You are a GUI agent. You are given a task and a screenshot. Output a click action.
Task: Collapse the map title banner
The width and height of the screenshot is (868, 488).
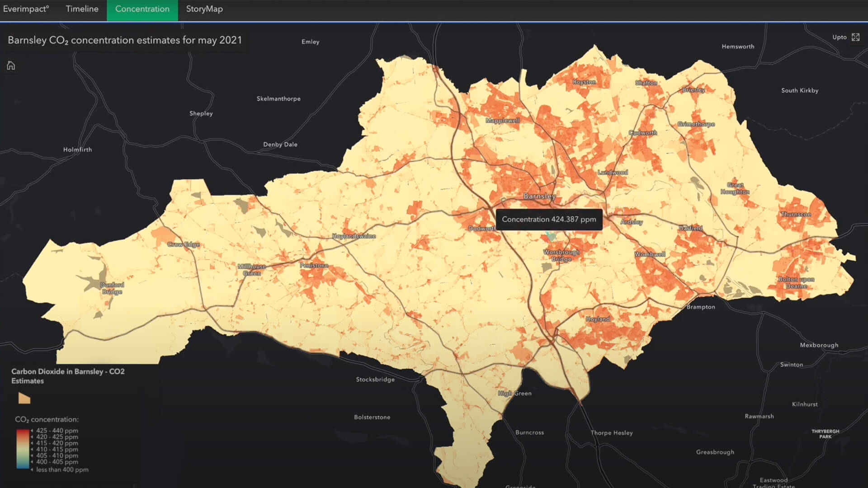coord(124,40)
